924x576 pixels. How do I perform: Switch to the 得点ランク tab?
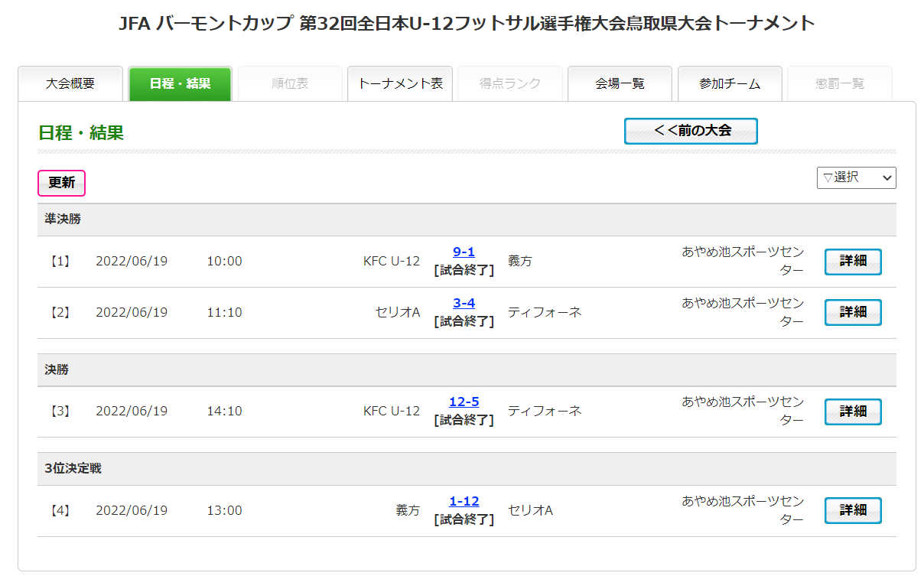tap(510, 83)
